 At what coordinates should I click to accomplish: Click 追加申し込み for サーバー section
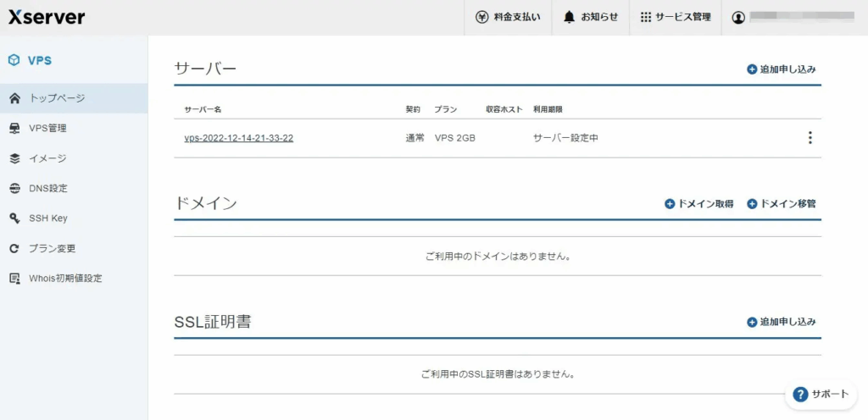[x=782, y=69]
